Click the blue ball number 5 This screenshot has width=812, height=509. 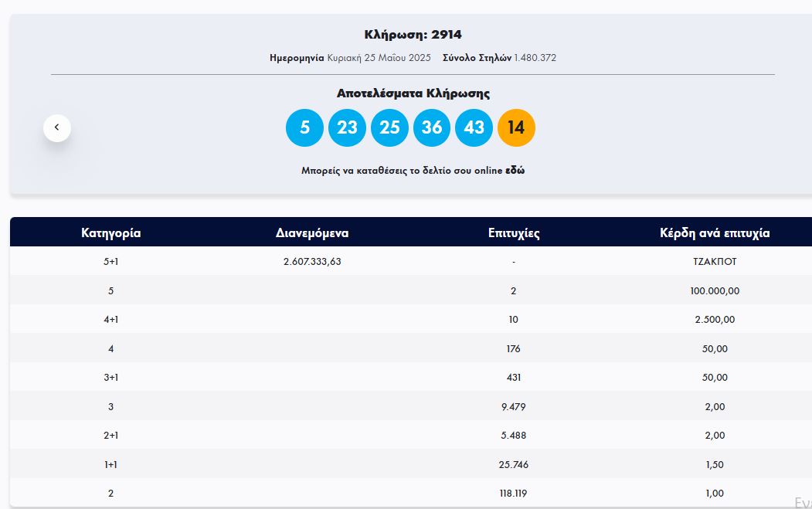pos(304,127)
